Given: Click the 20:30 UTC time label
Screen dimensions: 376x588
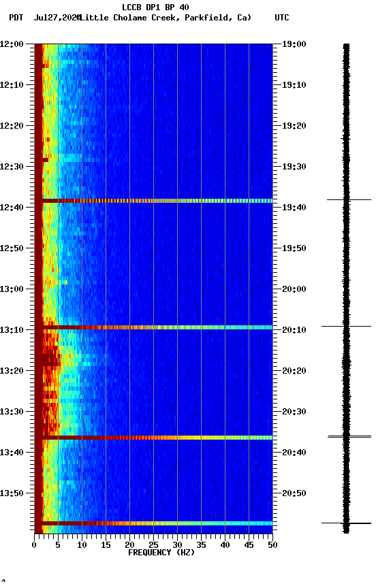Looking at the screenshot, I should (294, 412).
